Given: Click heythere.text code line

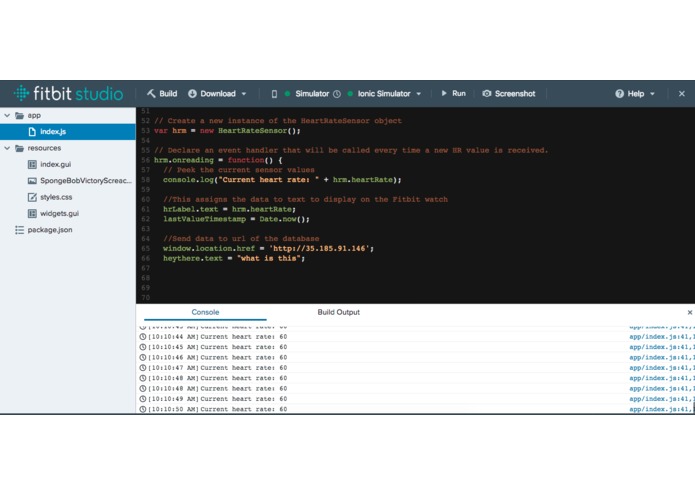Looking at the screenshot, I should point(234,258).
